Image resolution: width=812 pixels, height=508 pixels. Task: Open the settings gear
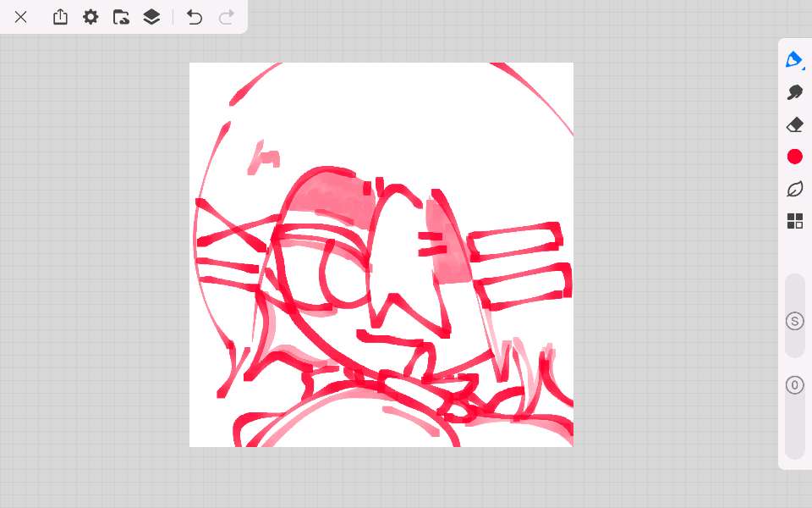point(91,17)
